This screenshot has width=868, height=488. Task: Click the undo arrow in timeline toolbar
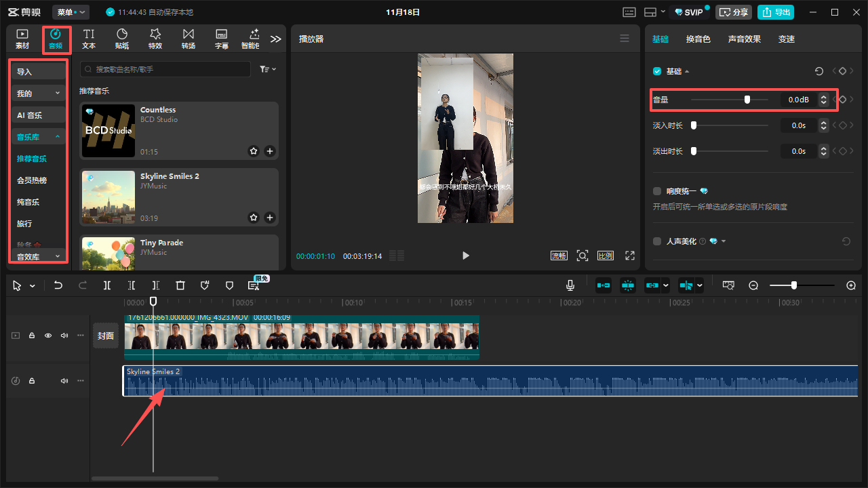(x=58, y=285)
